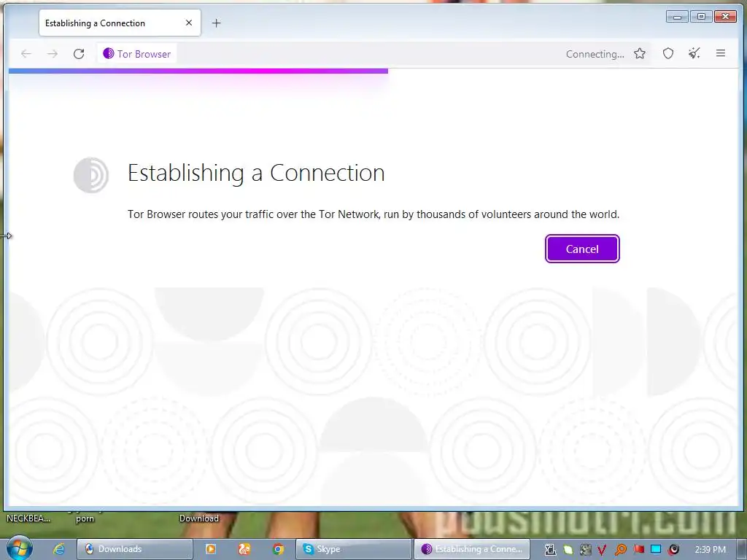
Task: Click the back navigation arrow
Action: (x=26, y=54)
